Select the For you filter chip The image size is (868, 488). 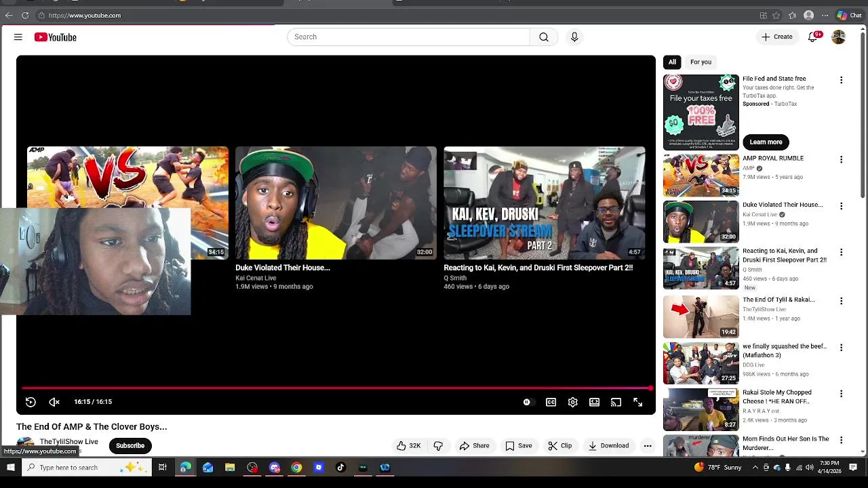coord(701,62)
